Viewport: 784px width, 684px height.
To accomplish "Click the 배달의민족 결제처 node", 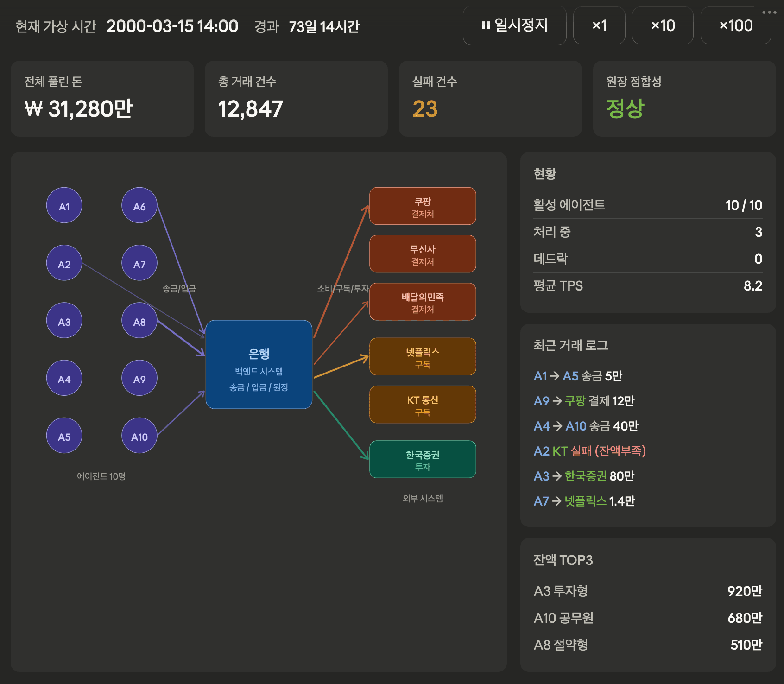I will click(423, 302).
